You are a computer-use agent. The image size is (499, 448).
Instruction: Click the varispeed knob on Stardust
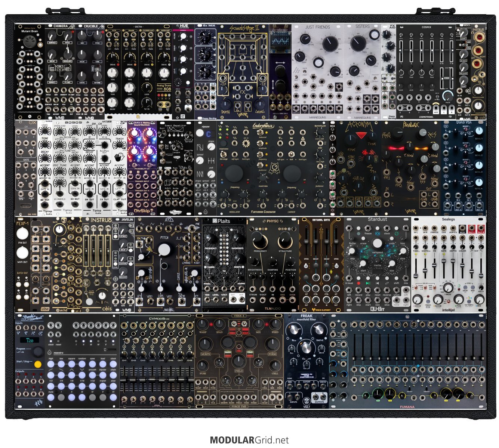tap(378, 243)
